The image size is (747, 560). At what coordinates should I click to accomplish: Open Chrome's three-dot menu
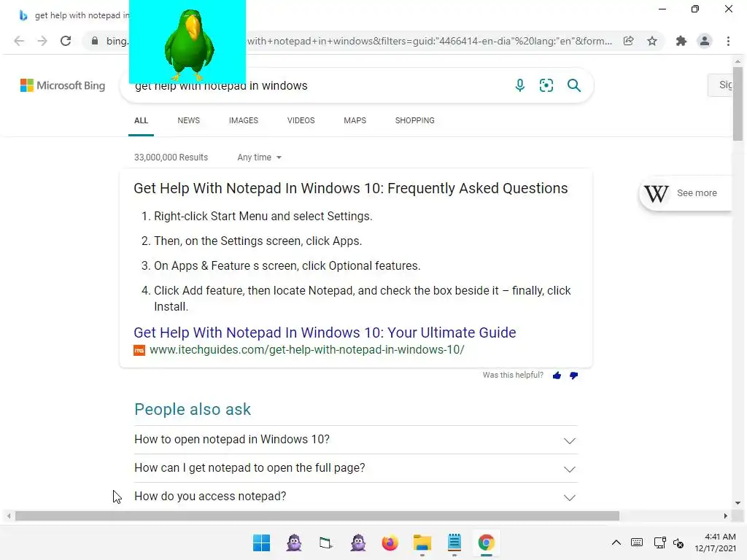click(729, 41)
